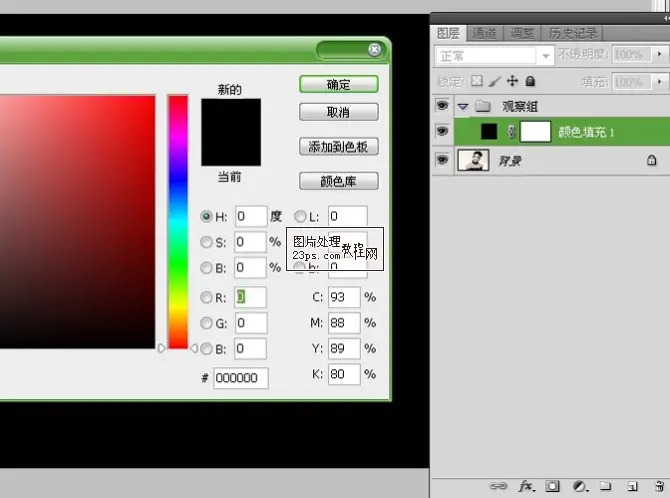Add a layer mask
Image resolution: width=670 pixels, height=498 pixels.
pos(553,486)
